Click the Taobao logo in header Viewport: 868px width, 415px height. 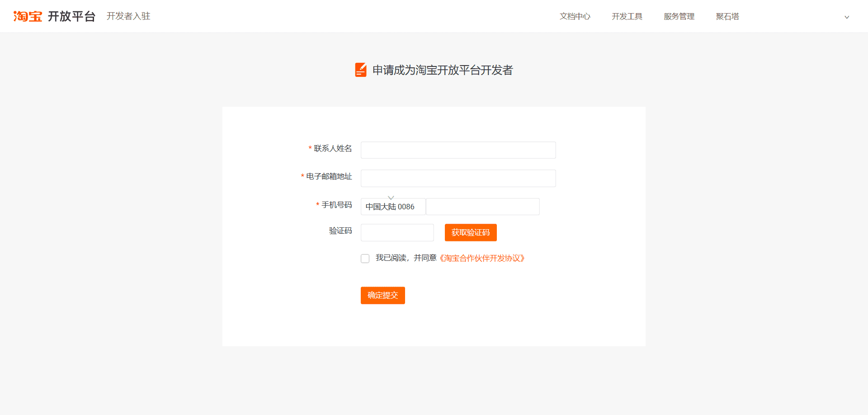(x=28, y=16)
